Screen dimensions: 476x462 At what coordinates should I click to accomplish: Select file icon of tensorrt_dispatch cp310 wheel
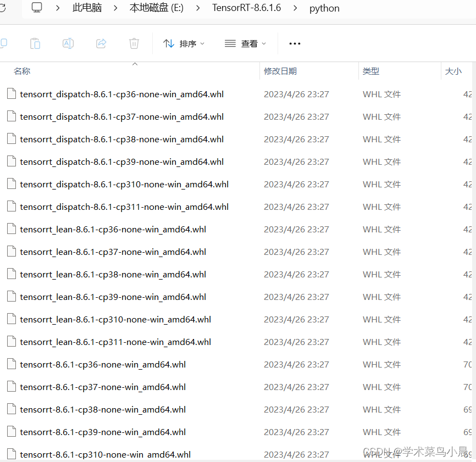(x=12, y=184)
